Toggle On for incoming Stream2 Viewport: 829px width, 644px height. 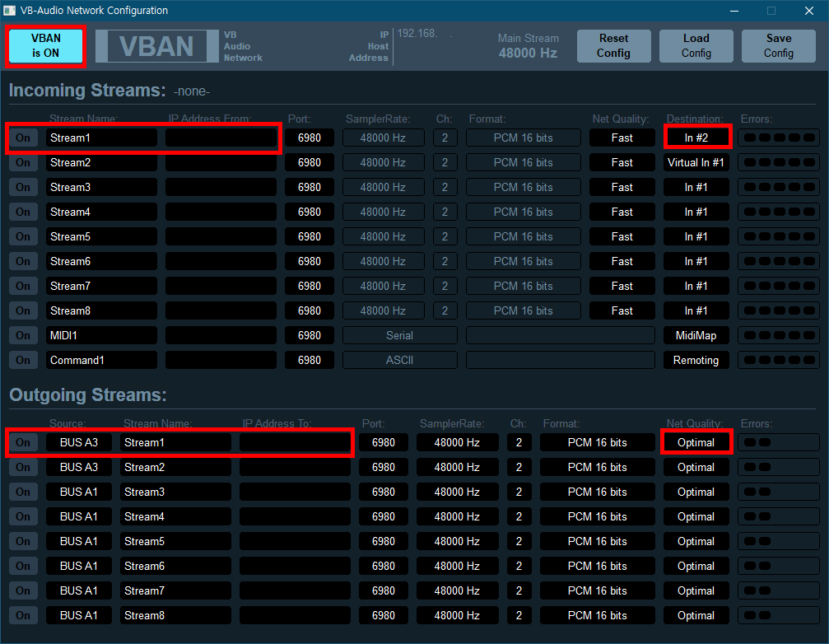coord(23,162)
